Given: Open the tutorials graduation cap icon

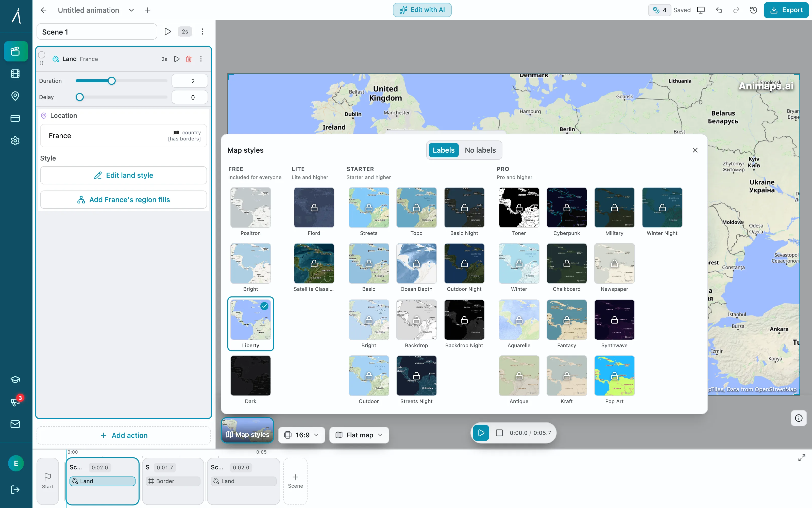Looking at the screenshot, I should (x=15, y=380).
